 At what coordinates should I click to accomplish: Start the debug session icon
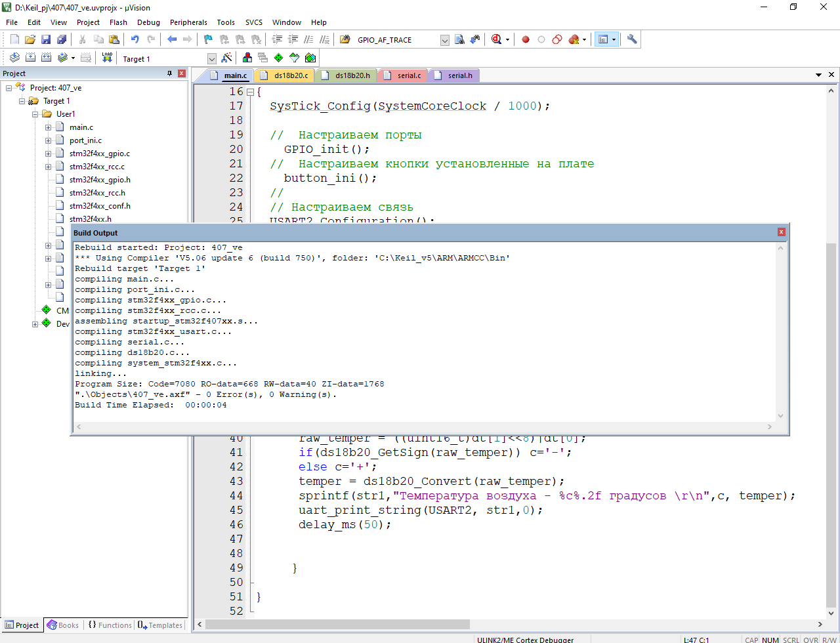pos(497,39)
